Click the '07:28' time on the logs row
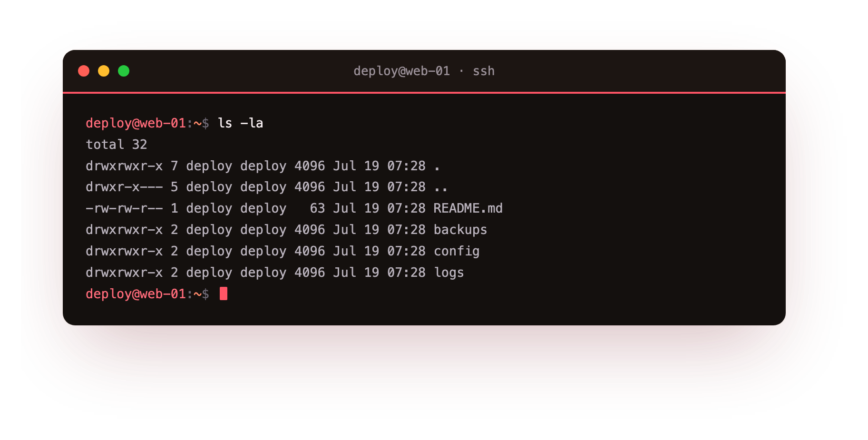Image resolution: width=868 pixels, height=440 pixels. point(406,273)
